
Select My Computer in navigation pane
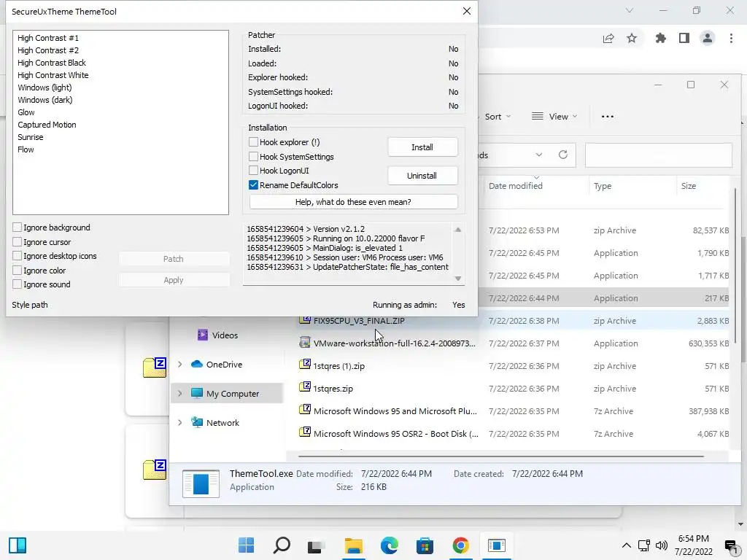point(225,393)
